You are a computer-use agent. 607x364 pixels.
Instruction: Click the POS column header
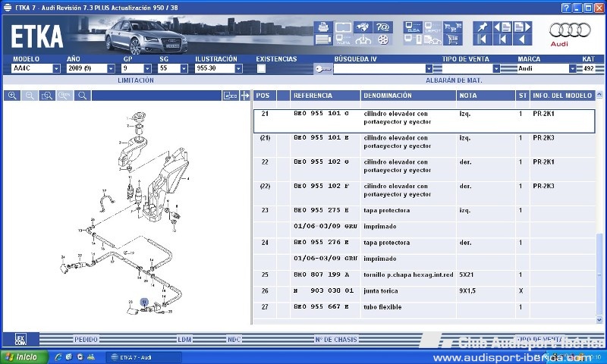tap(265, 96)
